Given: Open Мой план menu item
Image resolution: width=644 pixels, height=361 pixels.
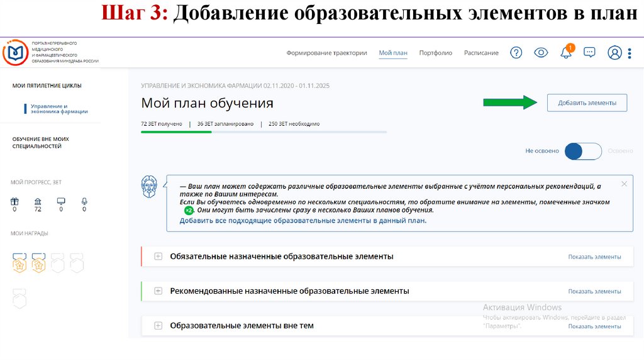Looking at the screenshot, I should click(393, 53).
